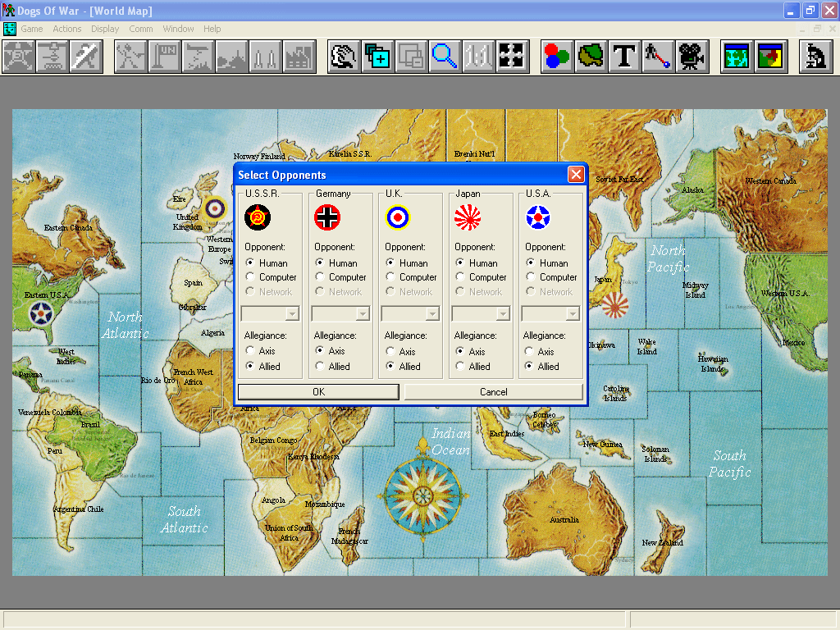Click the red and yellow map icon
840x630 pixels.
(x=770, y=57)
